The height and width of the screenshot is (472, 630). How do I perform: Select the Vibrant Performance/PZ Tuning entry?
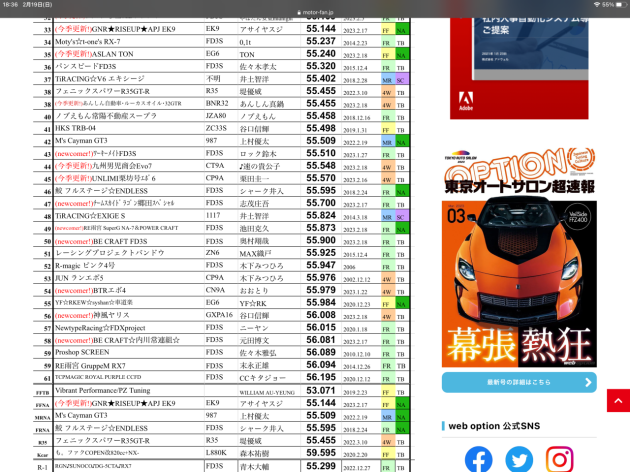(x=102, y=390)
